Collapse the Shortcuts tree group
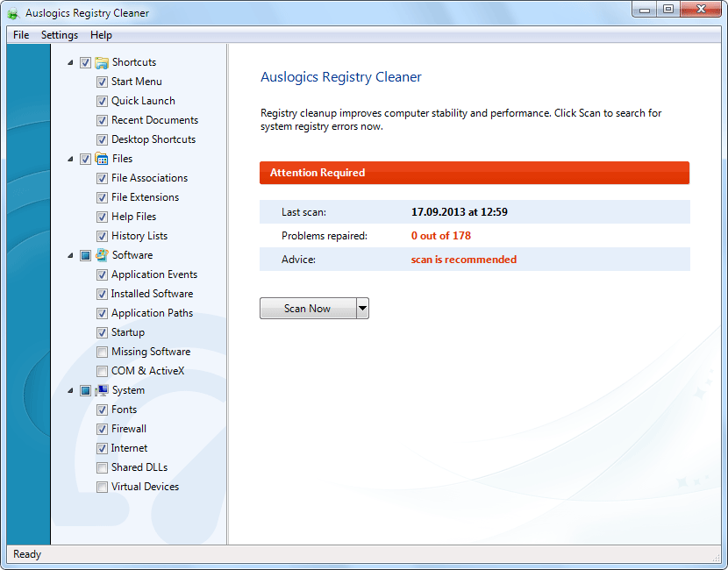This screenshot has height=570, width=728. [70, 62]
